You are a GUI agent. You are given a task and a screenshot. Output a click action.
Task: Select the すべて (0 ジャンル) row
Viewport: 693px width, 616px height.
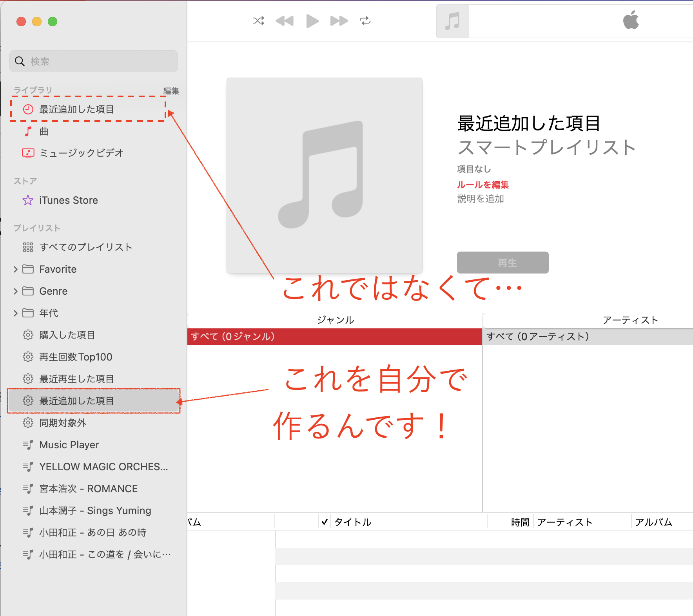coord(335,337)
